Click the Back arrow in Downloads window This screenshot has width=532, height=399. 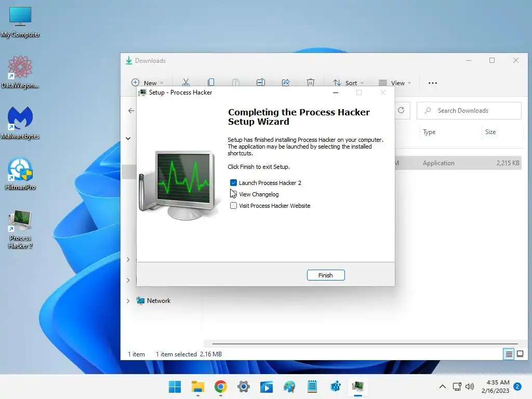(x=131, y=111)
